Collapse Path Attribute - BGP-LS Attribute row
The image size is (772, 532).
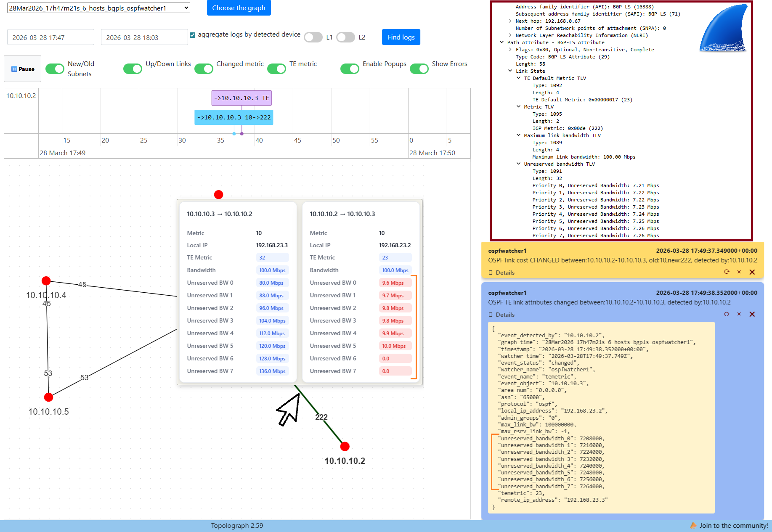tap(501, 42)
